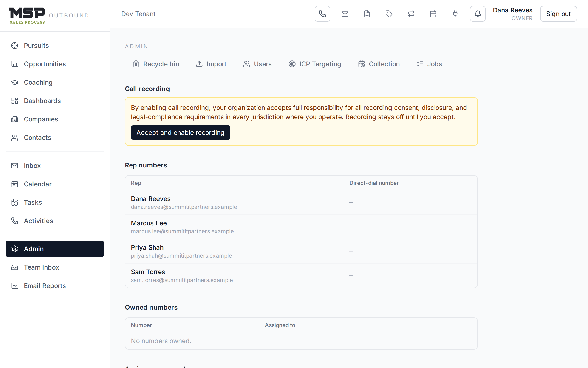Viewport: 588px width, 368px height.
Task: Open the Jobs tab
Action: point(429,64)
